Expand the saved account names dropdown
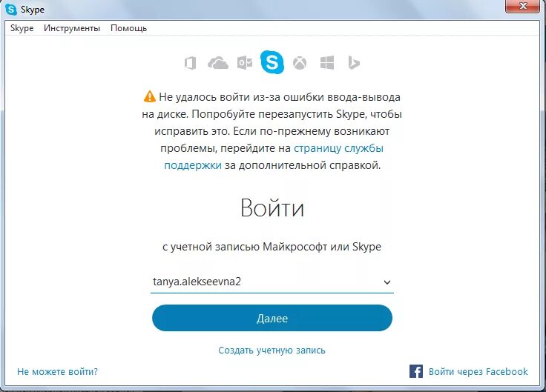 [387, 282]
